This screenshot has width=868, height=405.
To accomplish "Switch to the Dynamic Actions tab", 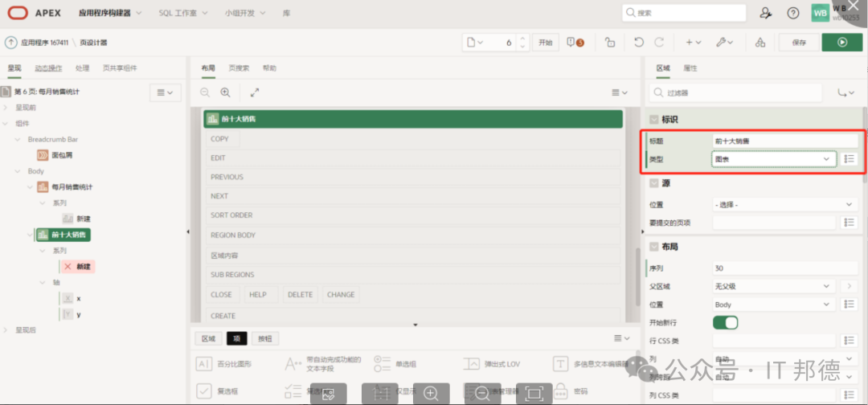I will (x=49, y=68).
